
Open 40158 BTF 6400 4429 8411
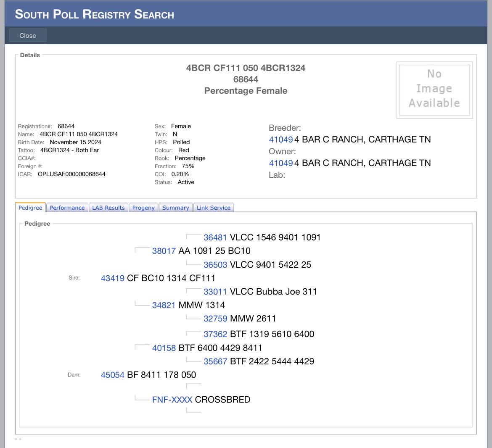pos(164,348)
